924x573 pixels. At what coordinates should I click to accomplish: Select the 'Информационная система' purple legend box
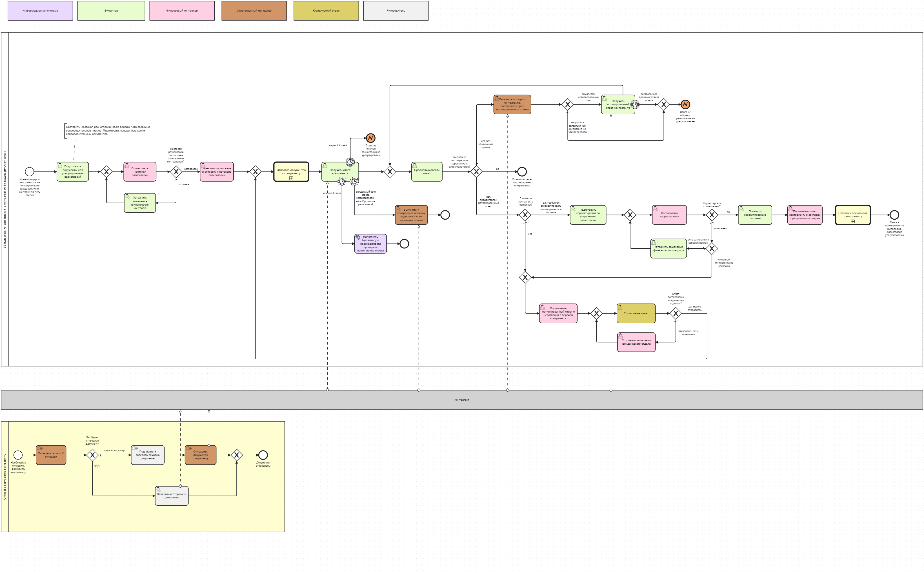click(40, 11)
